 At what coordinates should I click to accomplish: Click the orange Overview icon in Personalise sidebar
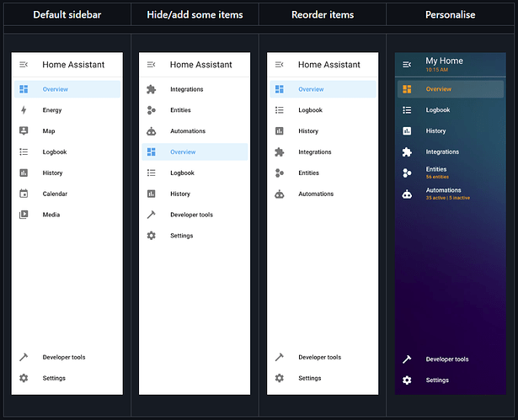coord(407,89)
